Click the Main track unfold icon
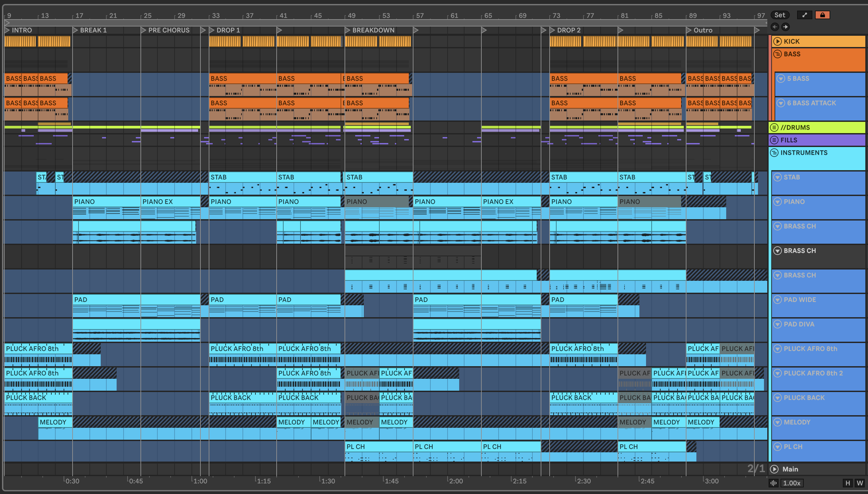 [x=774, y=469]
